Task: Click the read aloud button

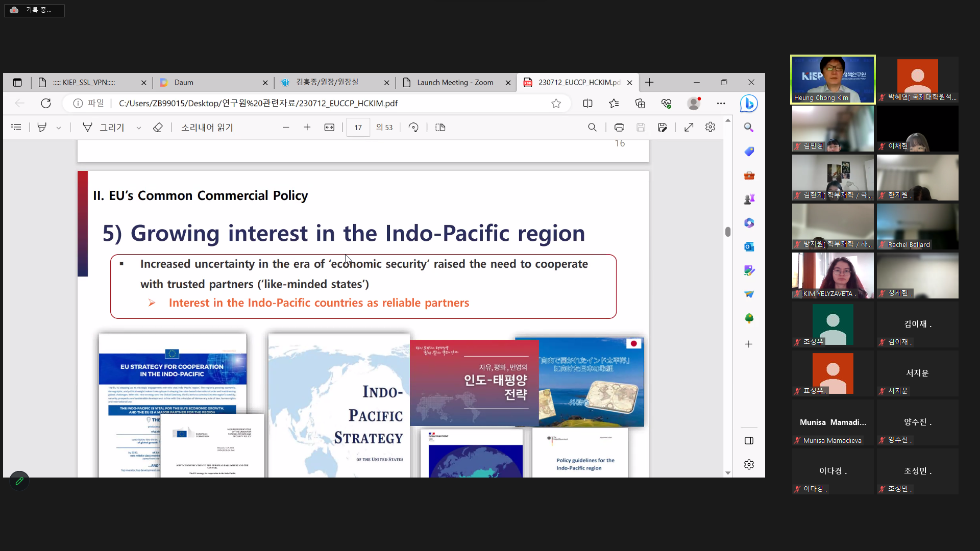Action: (x=207, y=128)
